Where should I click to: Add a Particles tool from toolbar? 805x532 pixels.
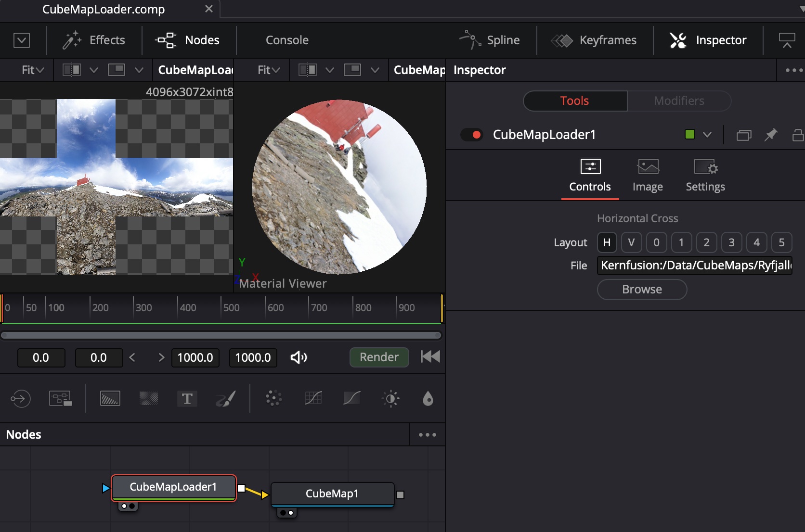click(273, 399)
